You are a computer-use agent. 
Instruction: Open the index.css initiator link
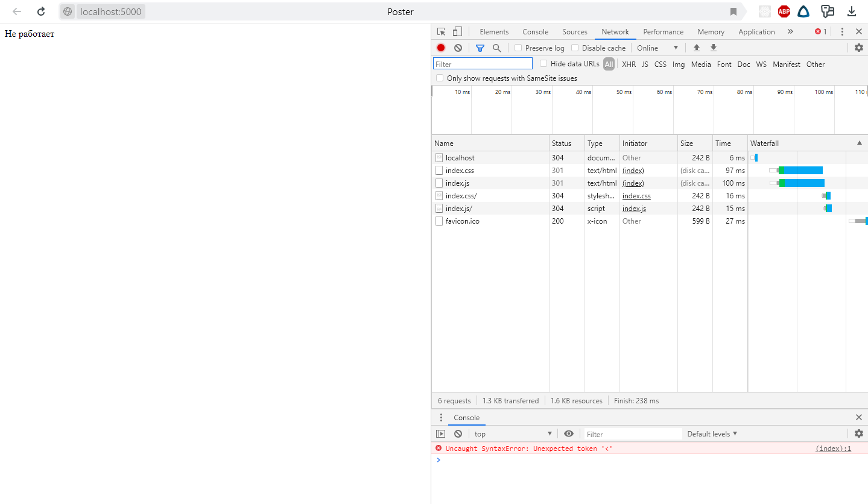(636, 195)
